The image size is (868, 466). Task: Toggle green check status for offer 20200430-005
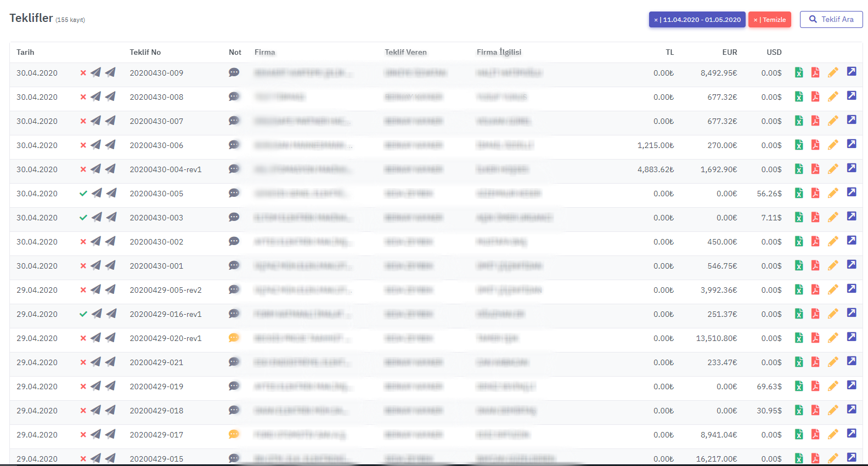[x=83, y=194]
